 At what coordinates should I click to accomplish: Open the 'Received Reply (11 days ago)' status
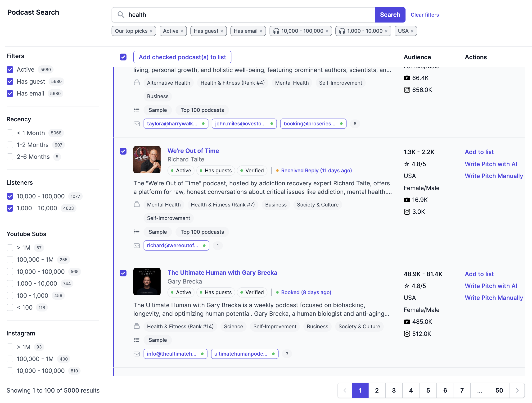coord(316,170)
